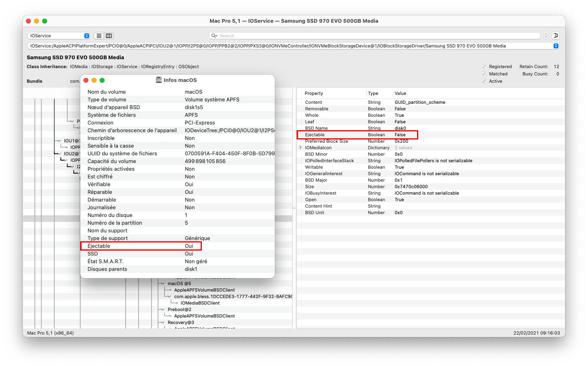Select the IOMediaBSDClient tree item

[200, 303]
